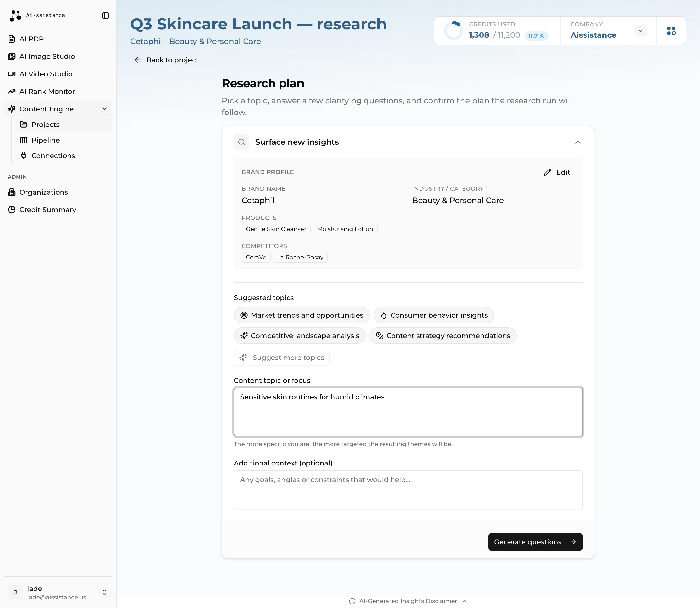This screenshot has height=608, width=700.
Task: Toggle the sidebar collapse icon
Action: pos(105,16)
